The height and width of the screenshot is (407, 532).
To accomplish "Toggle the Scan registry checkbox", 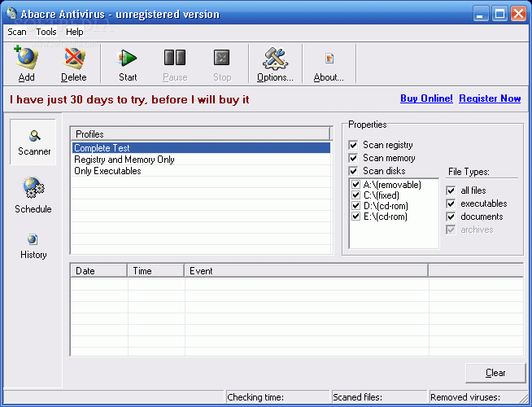I will [x=353, y=145].
